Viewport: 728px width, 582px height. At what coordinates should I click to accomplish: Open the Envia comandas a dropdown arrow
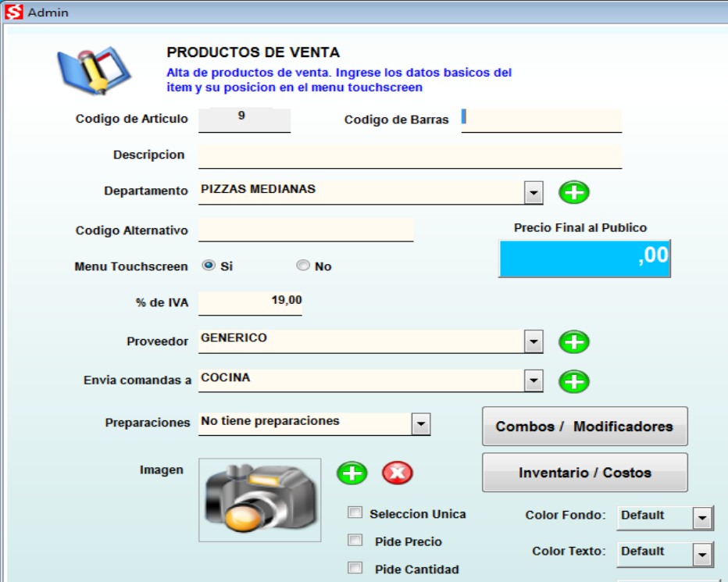[534, 381]
